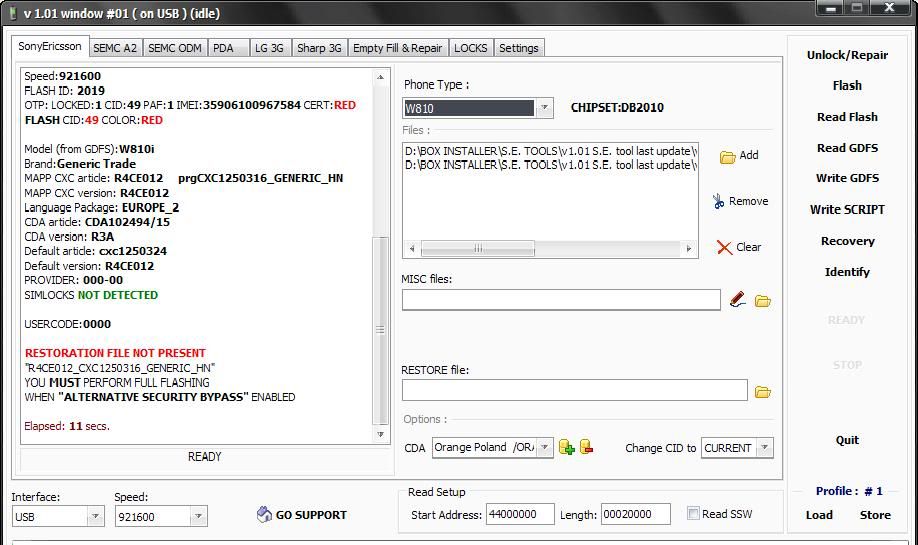Click the add CDA plus icon
This screenshot has width=918, height=545.
[x=566, y=447]
